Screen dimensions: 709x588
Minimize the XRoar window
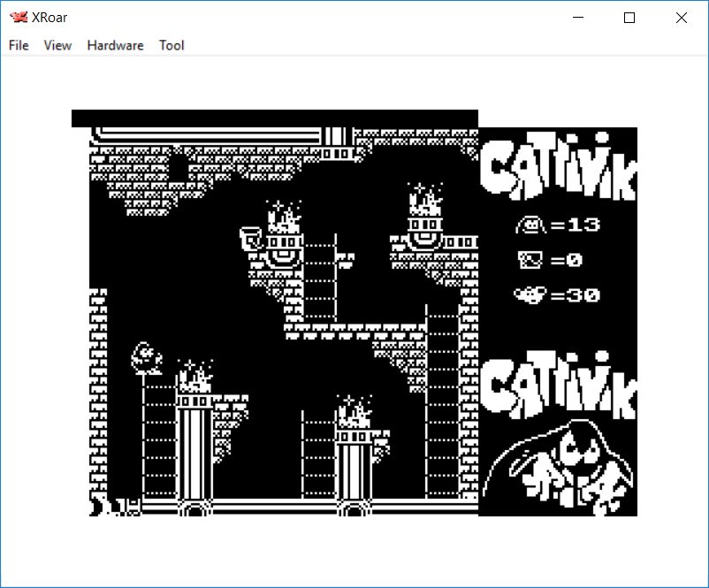click(578, 18)
